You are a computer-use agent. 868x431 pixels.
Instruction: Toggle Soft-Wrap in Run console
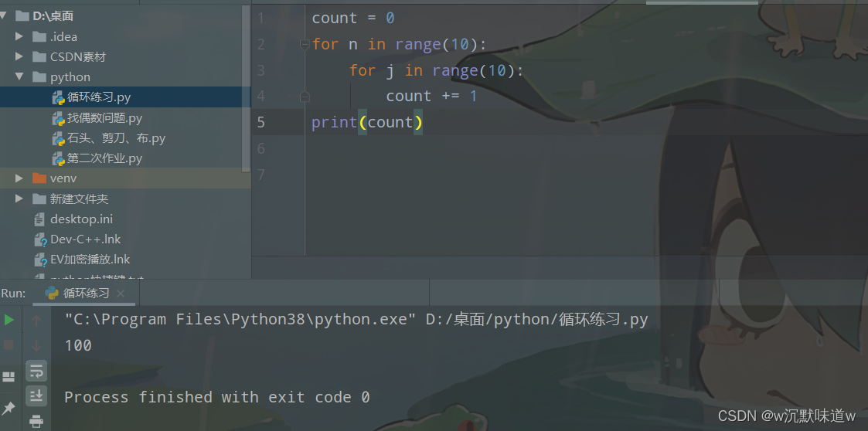tap(36, 371)
